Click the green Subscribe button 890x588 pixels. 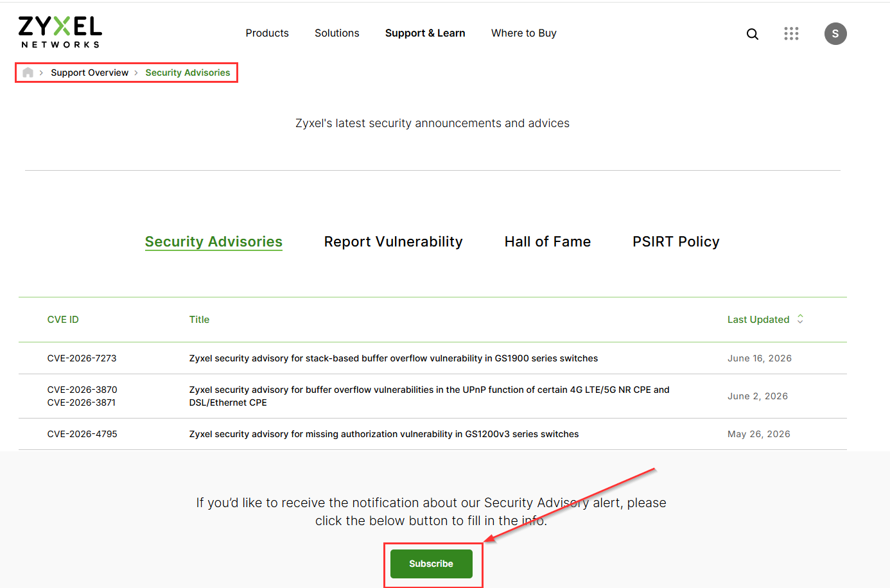coord(432,564)
